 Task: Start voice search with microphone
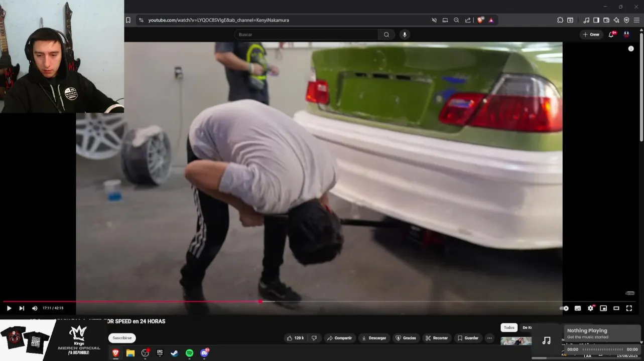click(x=405, y=35)
